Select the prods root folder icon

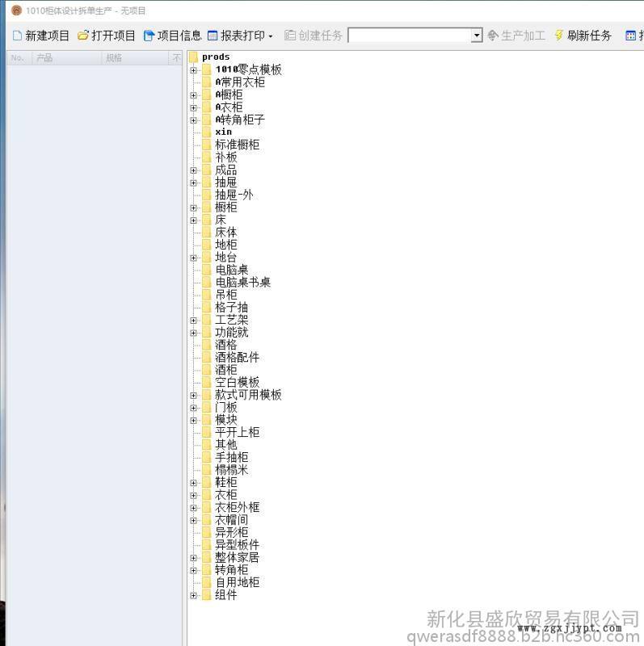(194, 57)
